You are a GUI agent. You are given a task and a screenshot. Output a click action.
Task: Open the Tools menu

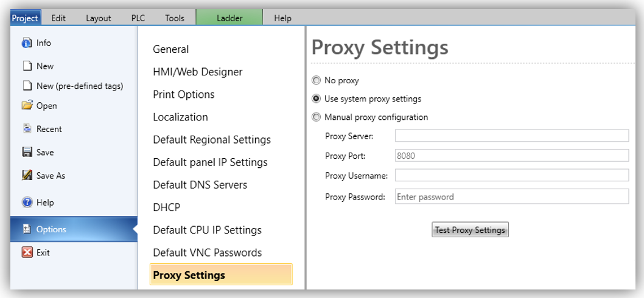pos(175,18)
